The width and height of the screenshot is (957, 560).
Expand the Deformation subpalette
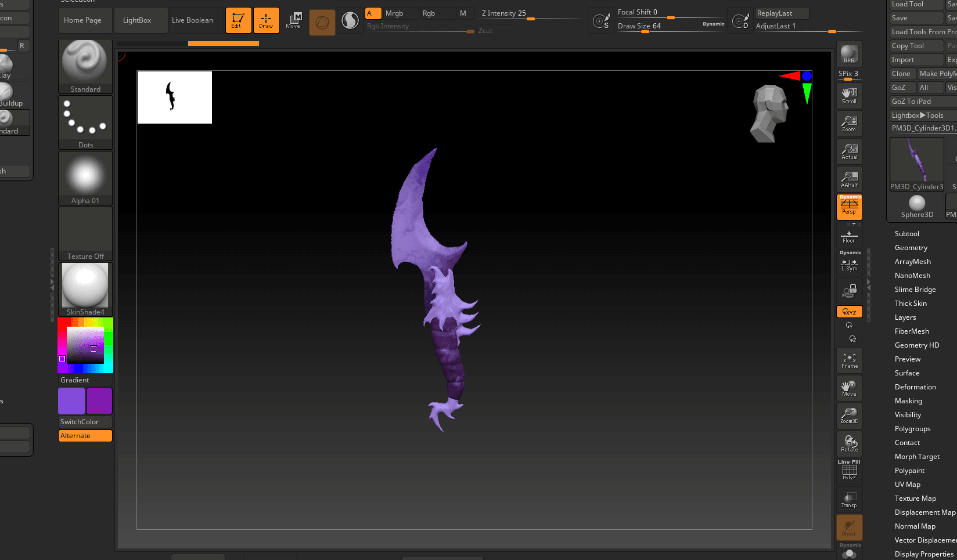[915, 387]
